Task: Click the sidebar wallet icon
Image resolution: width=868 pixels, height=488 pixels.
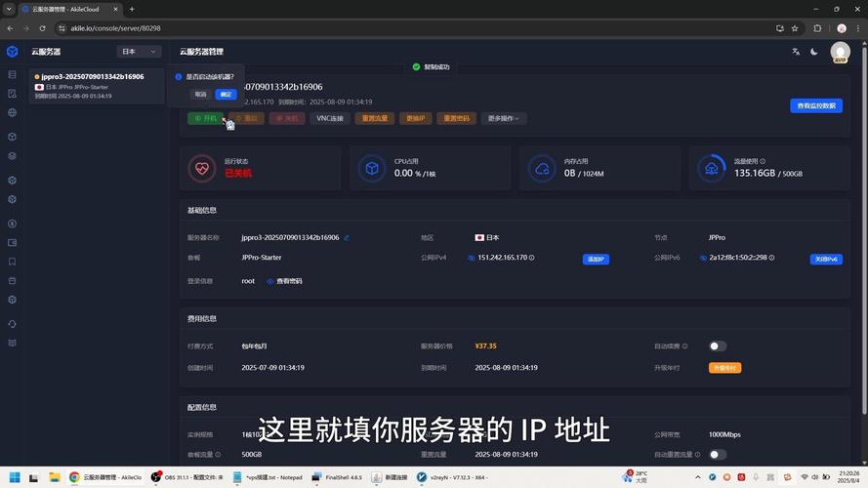Action: point(12,243)
